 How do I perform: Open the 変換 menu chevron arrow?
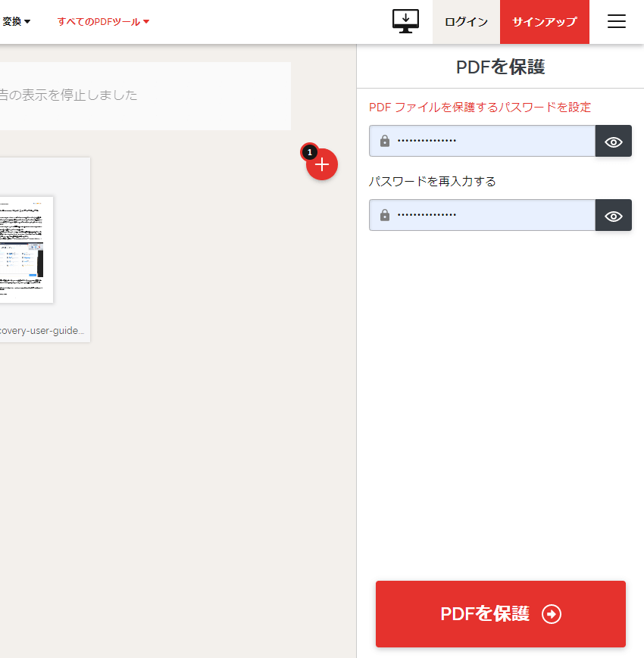(27, 21)
